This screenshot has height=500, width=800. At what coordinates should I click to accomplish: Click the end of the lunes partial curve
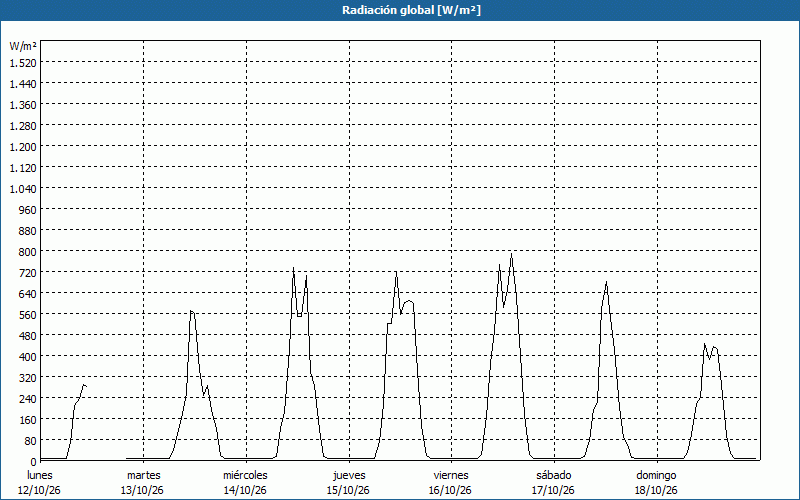[x=86, y=386]
